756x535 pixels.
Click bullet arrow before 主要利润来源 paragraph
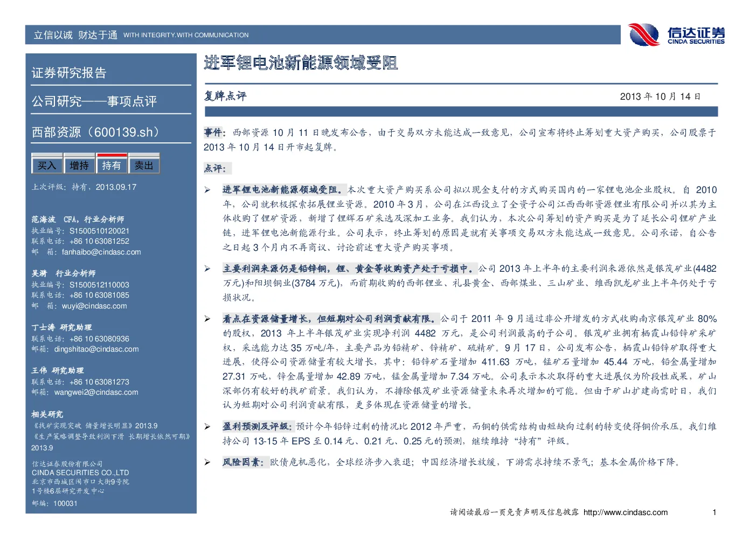click(207, 269)
